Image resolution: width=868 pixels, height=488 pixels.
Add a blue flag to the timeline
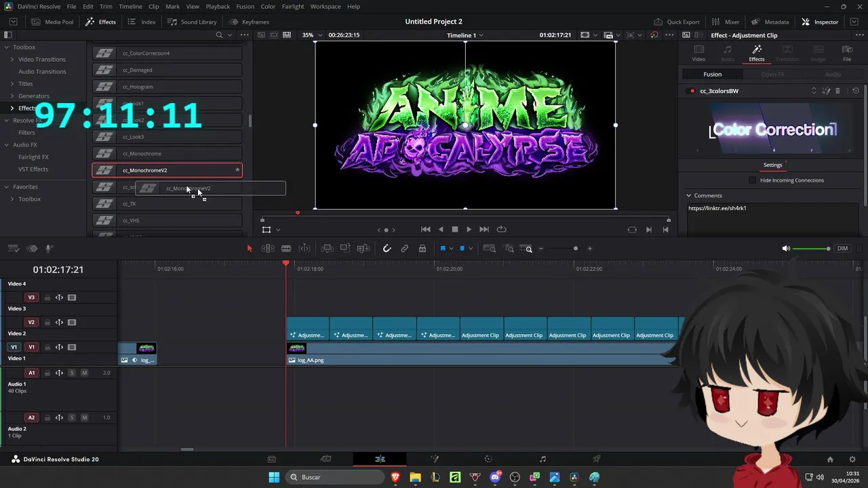click(443, 249)
